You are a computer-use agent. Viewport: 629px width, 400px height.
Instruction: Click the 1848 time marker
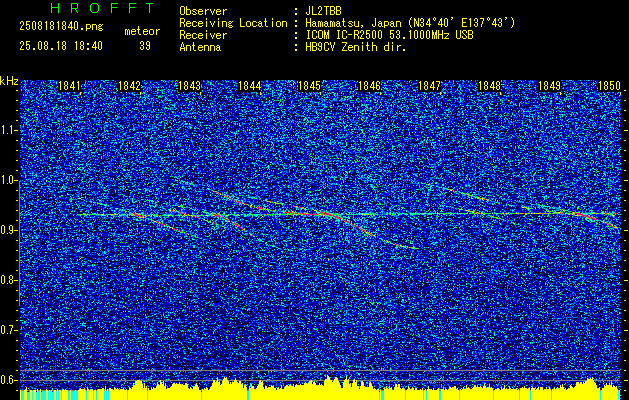(489, 86)
